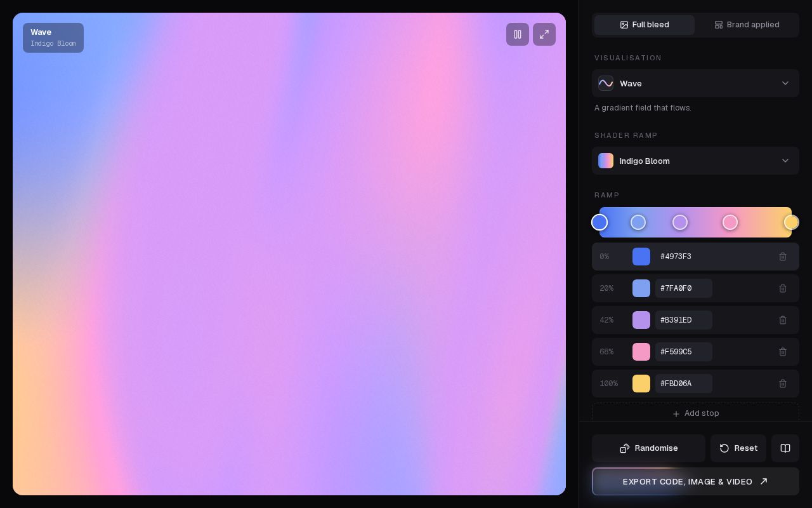Image resolution: width=812 pixels, height=508 pixels.
Task: Edit the #F599C5 hex field
Action: [684, 352]
